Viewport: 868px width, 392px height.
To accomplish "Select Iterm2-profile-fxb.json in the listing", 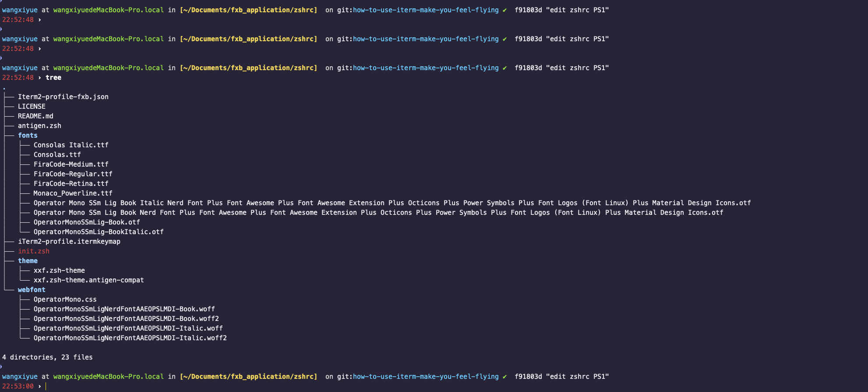I will 63,97.
